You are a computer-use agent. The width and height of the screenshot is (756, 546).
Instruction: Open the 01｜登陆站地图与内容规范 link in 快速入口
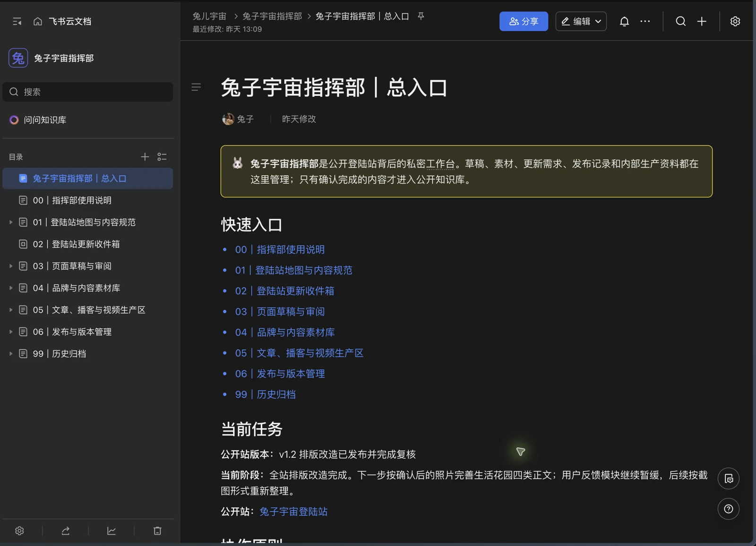(x=294, y=270)
